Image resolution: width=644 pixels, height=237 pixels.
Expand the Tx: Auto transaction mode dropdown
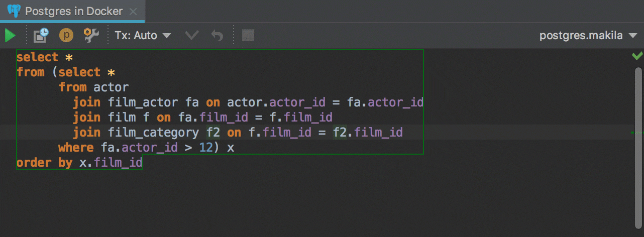(x=143, y=36)
